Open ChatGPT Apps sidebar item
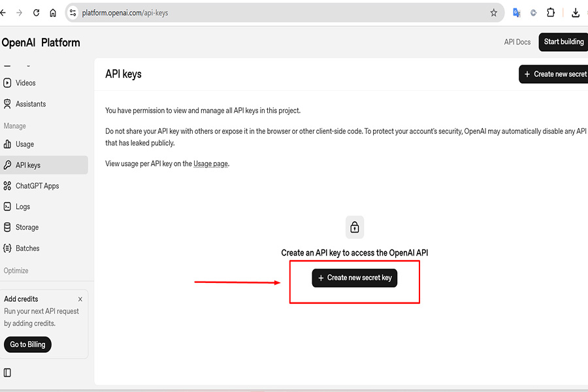 pyautogui.click(x=37, y=186)
